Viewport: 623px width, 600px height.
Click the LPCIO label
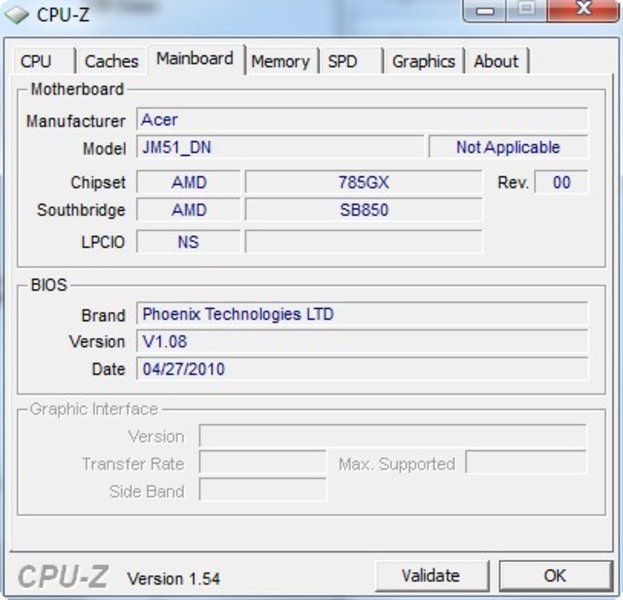(x=103, y=242)
